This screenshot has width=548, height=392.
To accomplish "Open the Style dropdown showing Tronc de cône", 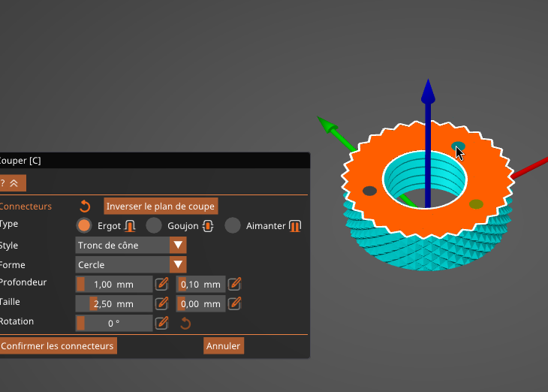I will point(131,245).
